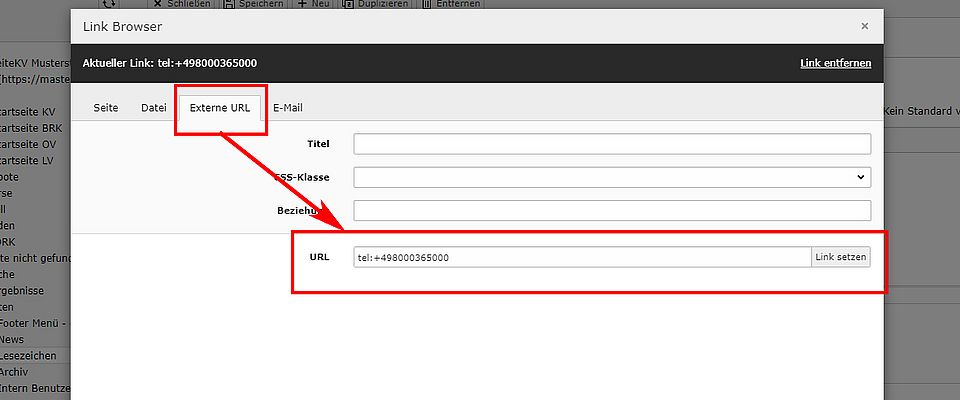Switch to the E-Mail tab
Viewport: 960px width, 400px height.
tap(288, 108)
